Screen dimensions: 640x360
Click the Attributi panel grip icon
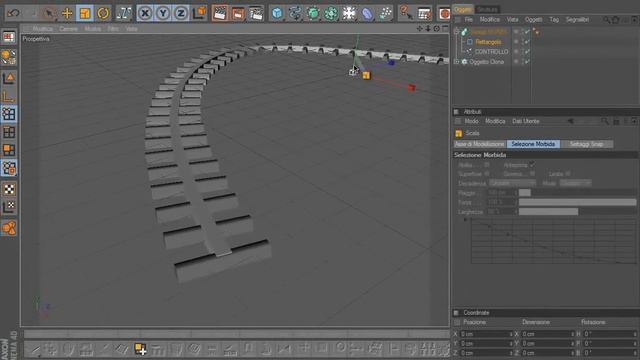point(456,111)
